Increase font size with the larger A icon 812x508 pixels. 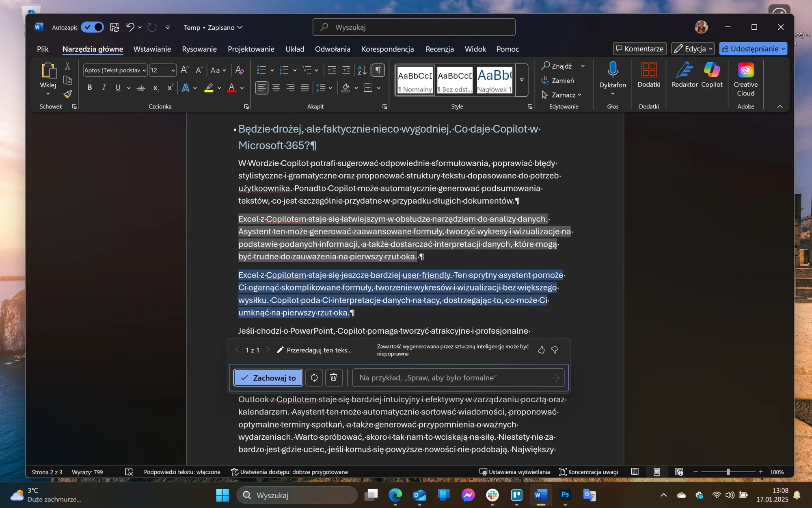coord(185,70)
